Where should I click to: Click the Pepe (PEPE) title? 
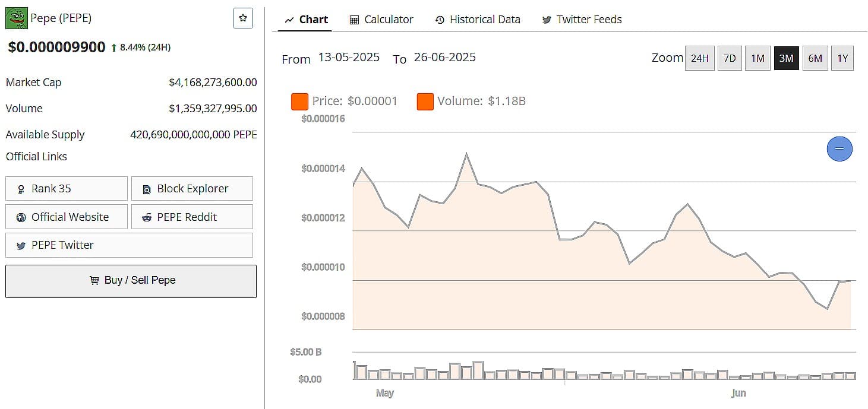(61, 18)
